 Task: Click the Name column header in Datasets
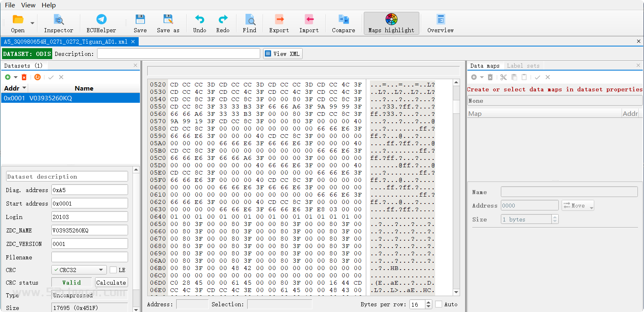pyautogui.click(x=84, y=88)
